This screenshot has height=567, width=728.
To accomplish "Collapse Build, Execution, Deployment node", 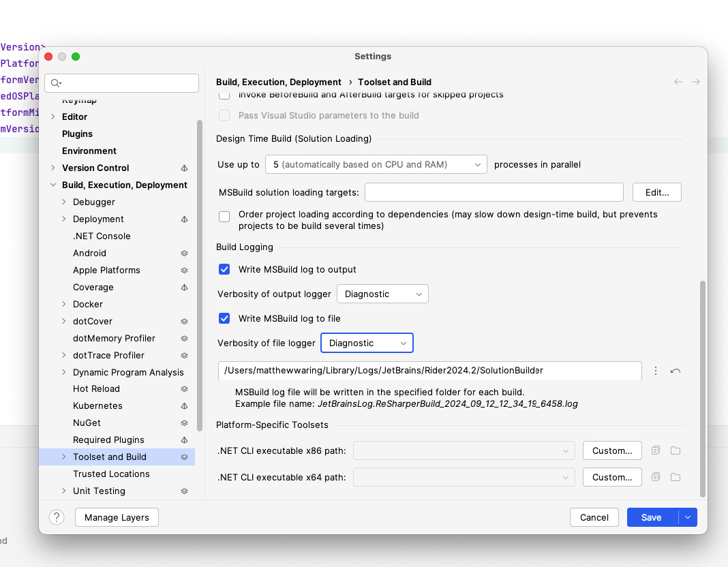I will pyautogui.click(x=53, y=185).
